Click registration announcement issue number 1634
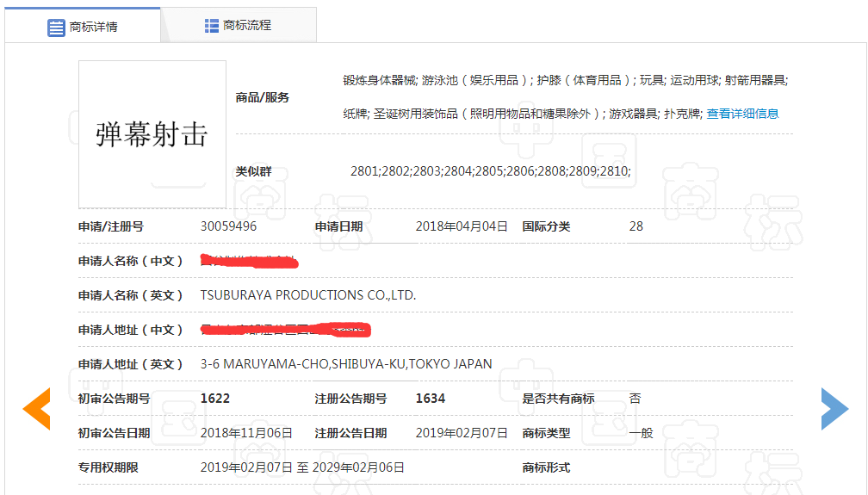868x495 pixels. point(431,399)
